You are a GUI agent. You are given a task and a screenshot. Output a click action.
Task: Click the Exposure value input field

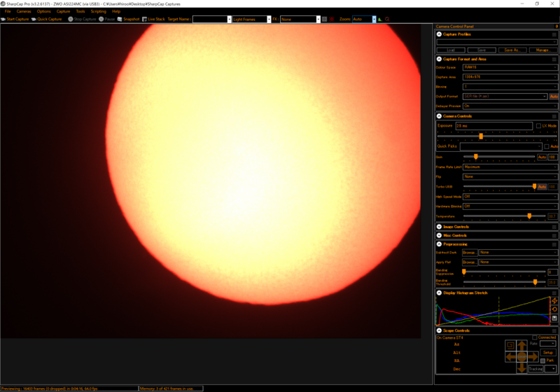[494, 126]
